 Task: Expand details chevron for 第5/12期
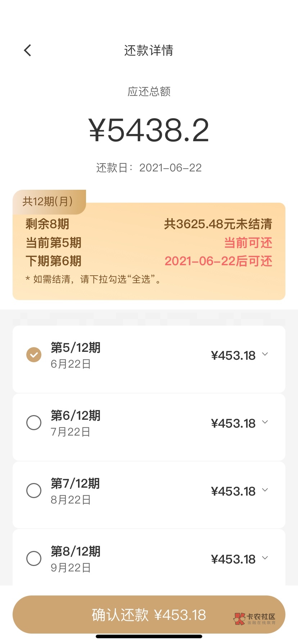point(265,354)
